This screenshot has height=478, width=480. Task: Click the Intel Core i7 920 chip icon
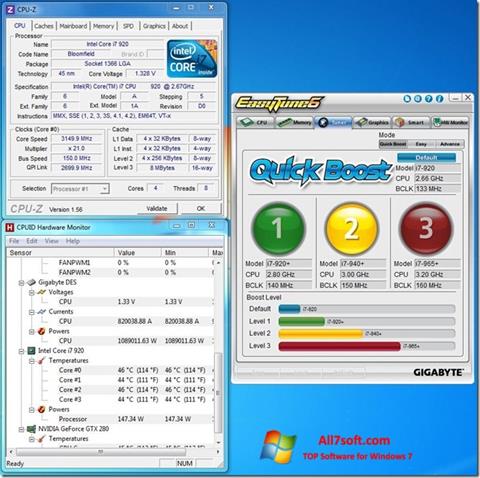click(x=31, y=351)
